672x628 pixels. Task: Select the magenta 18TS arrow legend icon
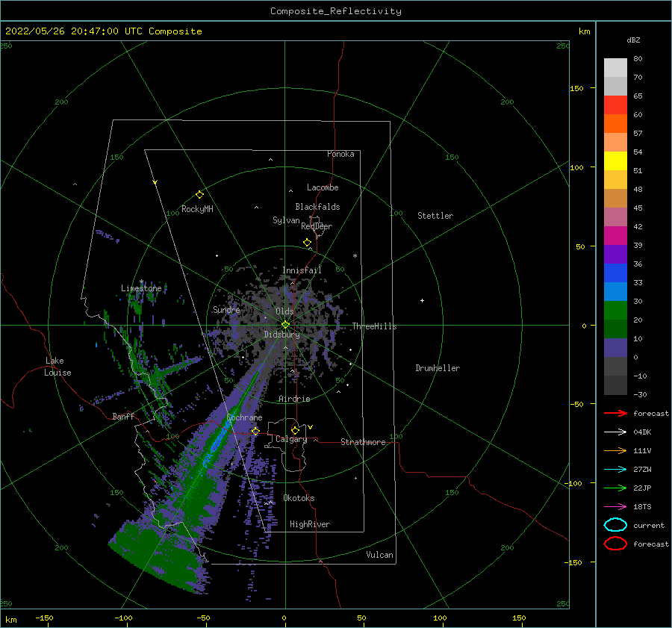(x=615, y=507)
